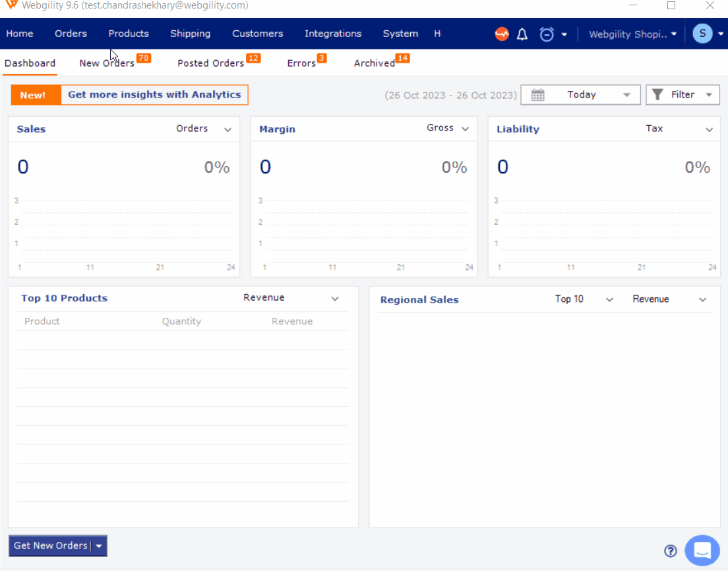
Task: Open Regional Sales Revenue dropdown
Action: [x=702, y=300]
